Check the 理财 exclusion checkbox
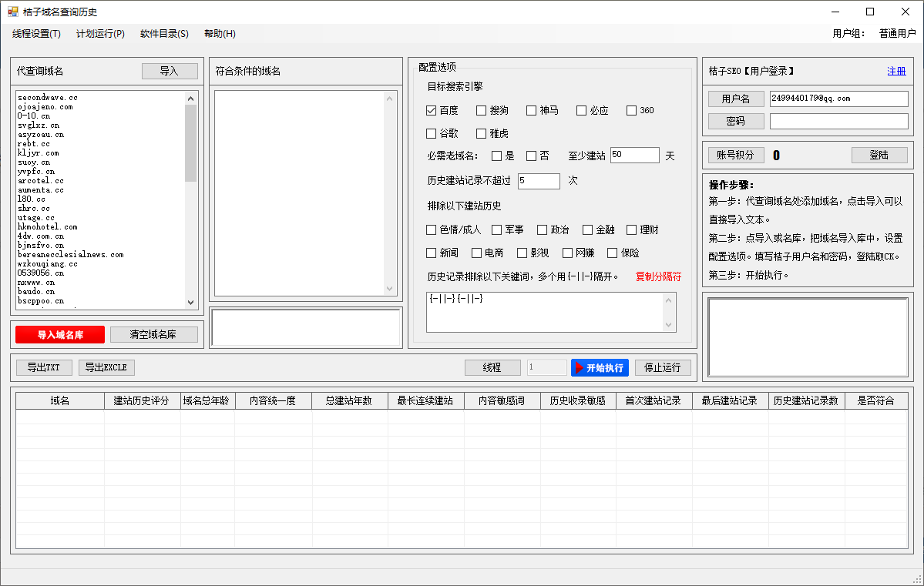924x586 pixels. coord(632,229)
